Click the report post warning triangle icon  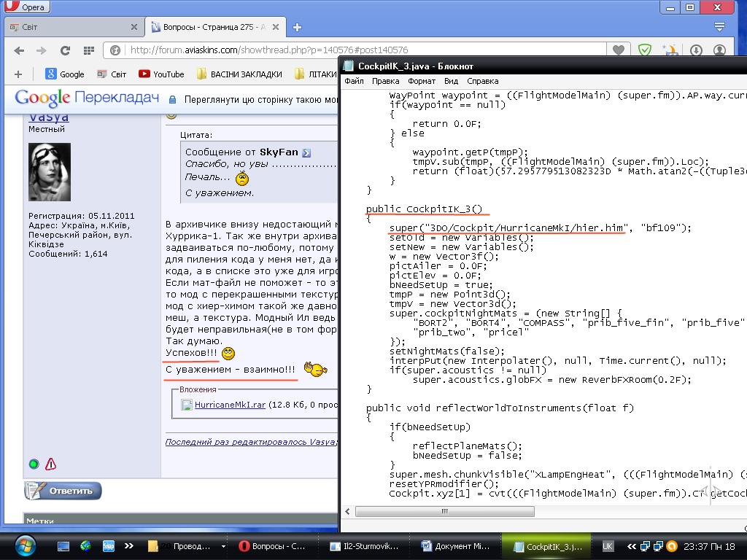pos(50,464)
